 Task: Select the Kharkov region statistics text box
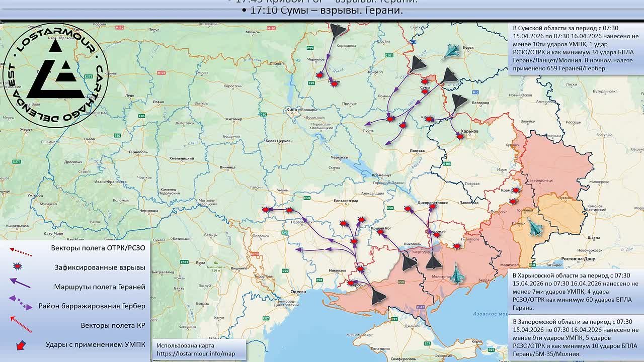(575, 291)
